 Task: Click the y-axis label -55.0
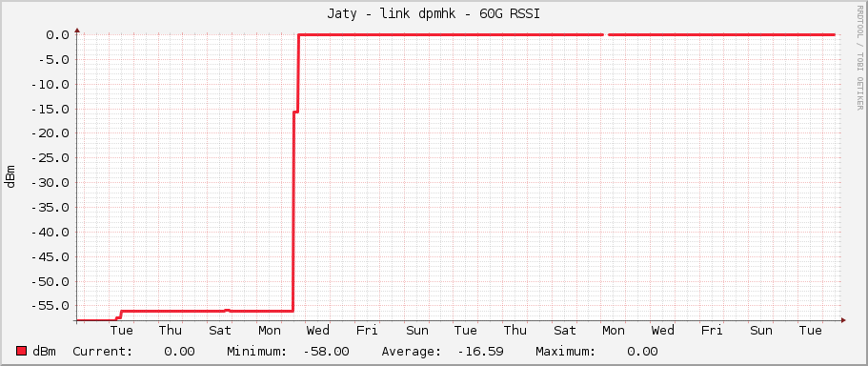point(50,306)
